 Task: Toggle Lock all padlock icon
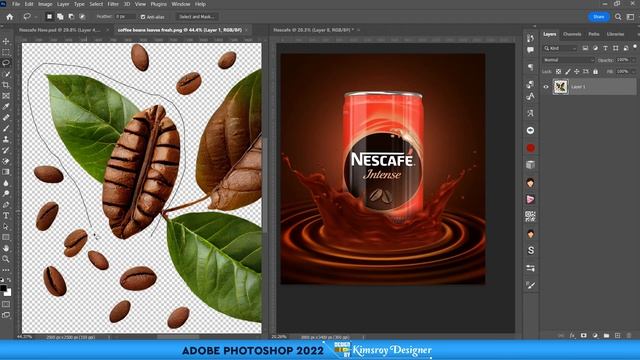click(x=596, y=71)
